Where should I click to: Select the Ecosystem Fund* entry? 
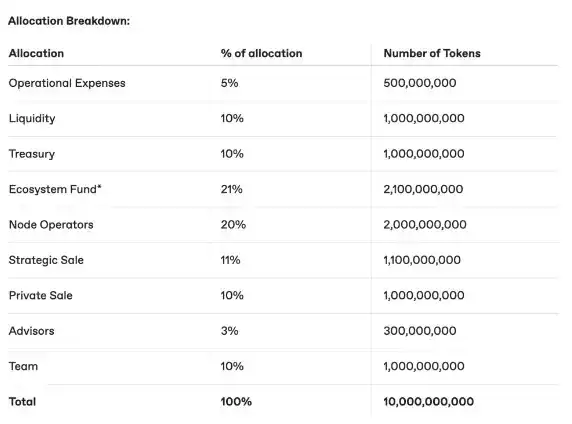coord(55,189)
